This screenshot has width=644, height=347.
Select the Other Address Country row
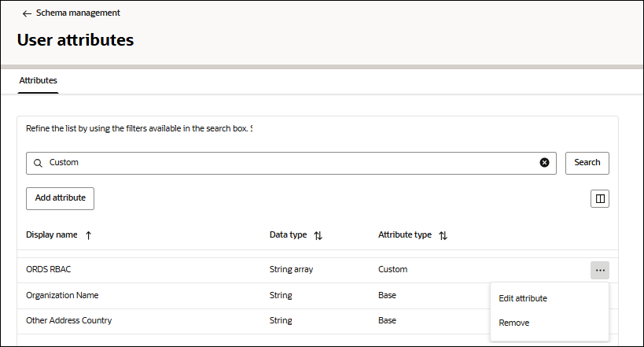(69, 321)
